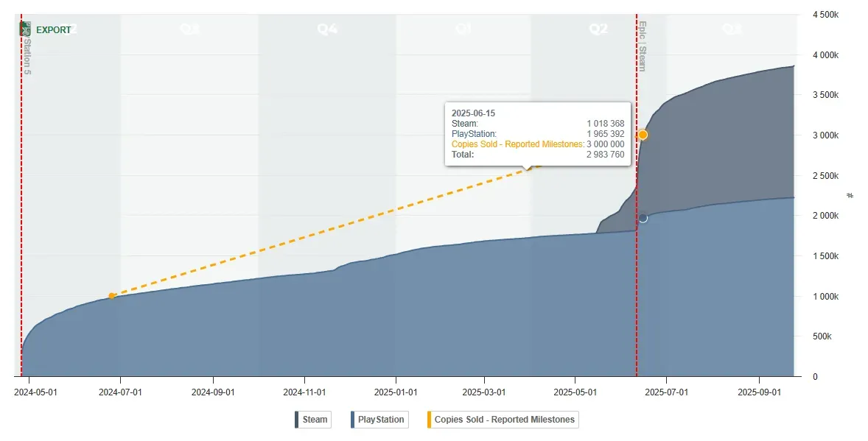Click the orange milestone dot near 2024-07
The image size is (868, 441).
coord(111,296)
